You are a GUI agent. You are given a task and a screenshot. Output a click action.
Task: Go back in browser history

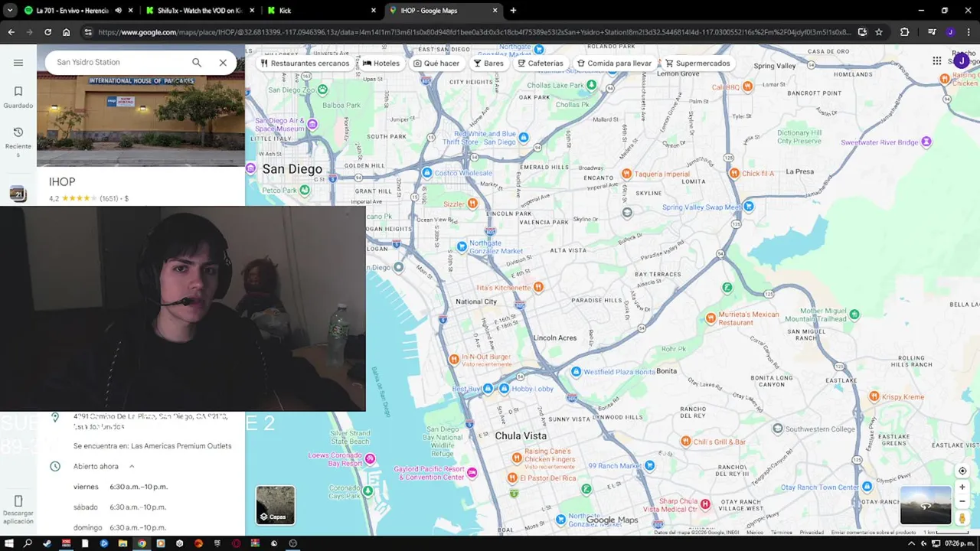(11, 32)
